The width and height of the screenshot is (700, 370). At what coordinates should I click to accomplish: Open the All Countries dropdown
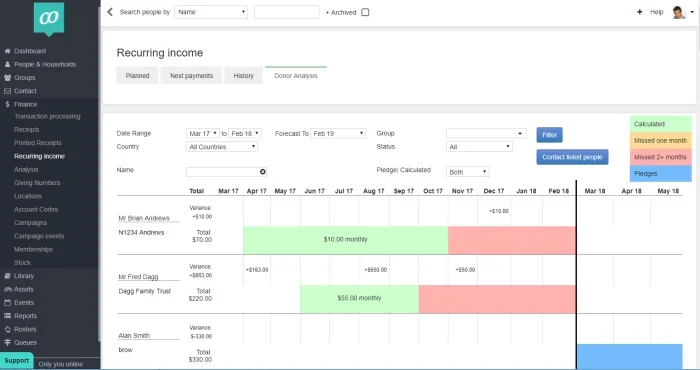click(222, 147)
